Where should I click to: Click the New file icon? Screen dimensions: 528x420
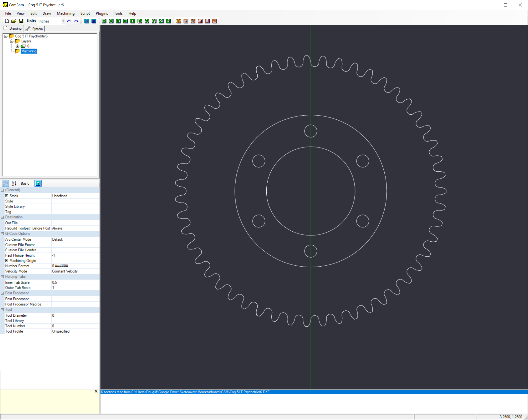(7, 21)
